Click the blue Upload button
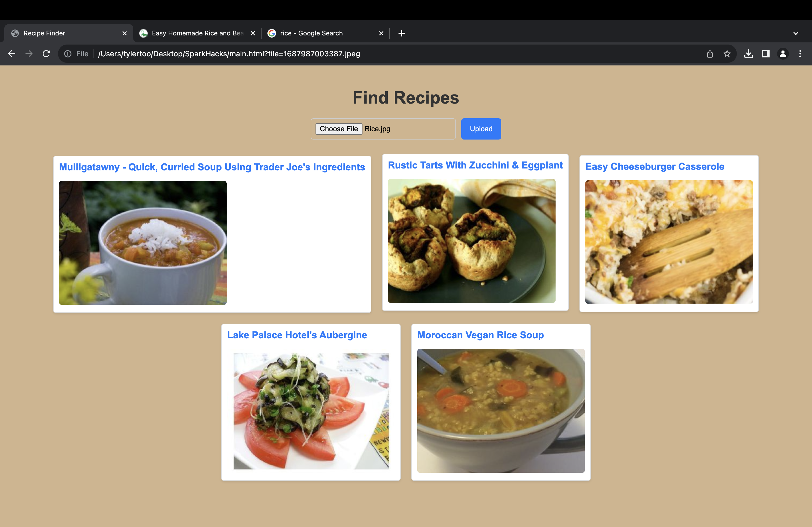The height and width of the screenshot is (527, 812). click(x=481, y=129)
